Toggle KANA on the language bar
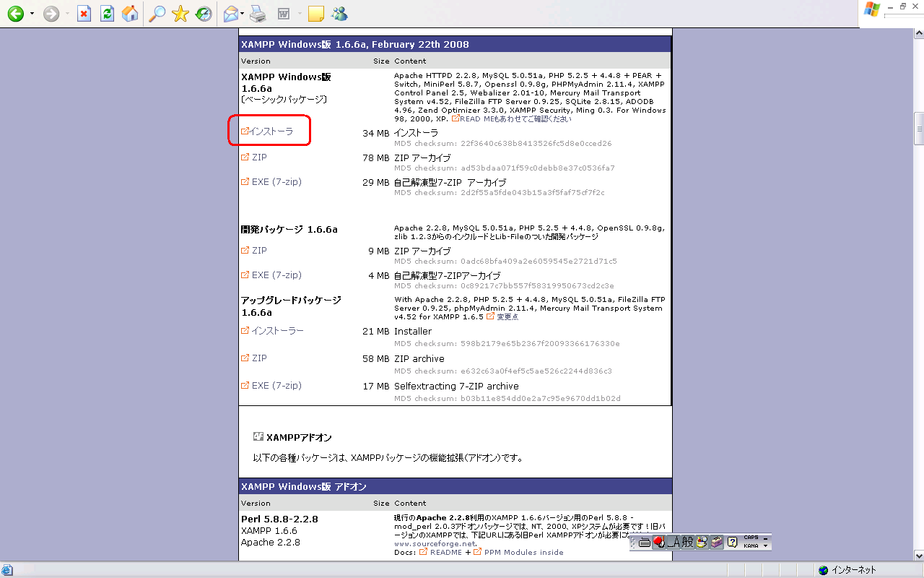 point(751,545)
